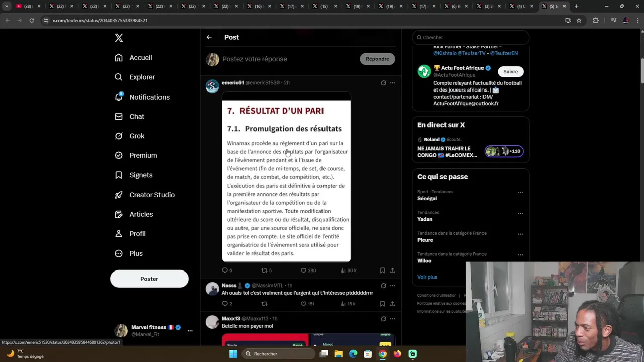Viewport: 644px width, 362px height.
Task: Open Chrome extensions puzzle icon
Action: [596, 20]
